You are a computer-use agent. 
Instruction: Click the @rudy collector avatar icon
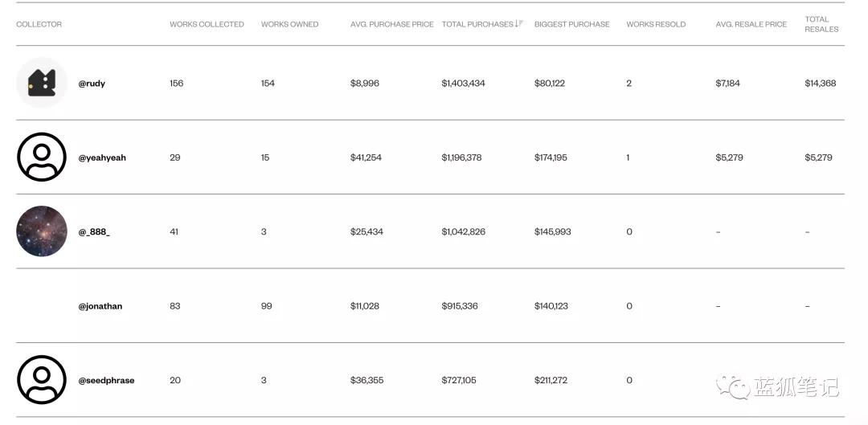[42, 83]
